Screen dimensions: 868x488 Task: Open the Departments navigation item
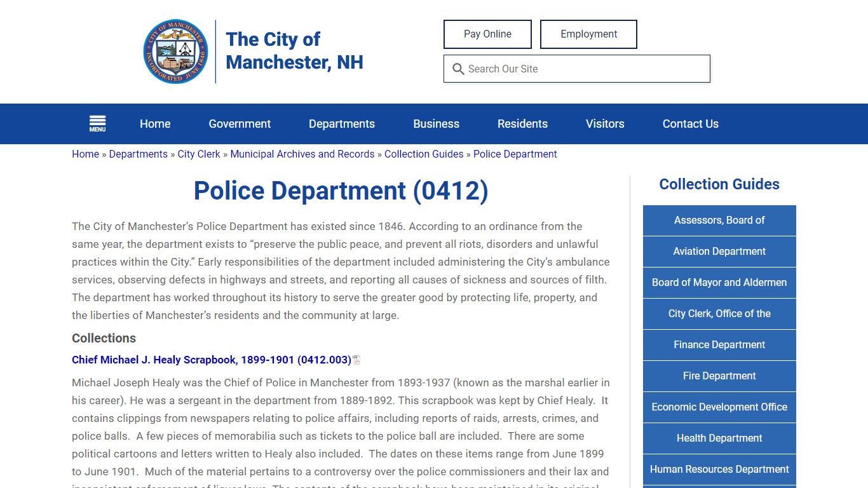point(342,124)
